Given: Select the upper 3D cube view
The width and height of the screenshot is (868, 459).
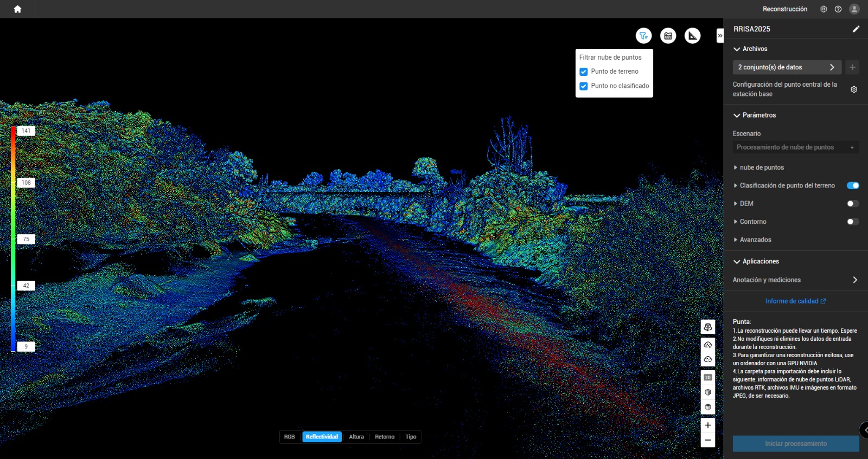Looking at the screenshot, I should tap(708, 392).
